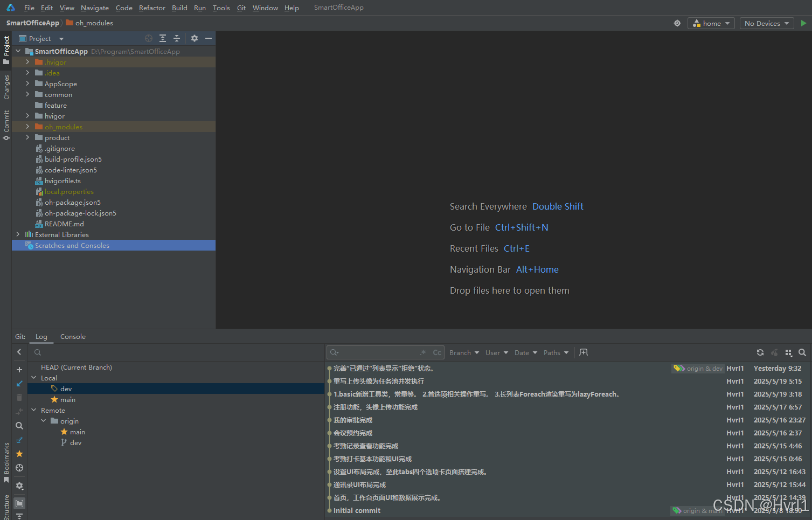This screenshot has width=812, height=520.
Task: Open the Commit tool window tab
Action: click(6, 125)
